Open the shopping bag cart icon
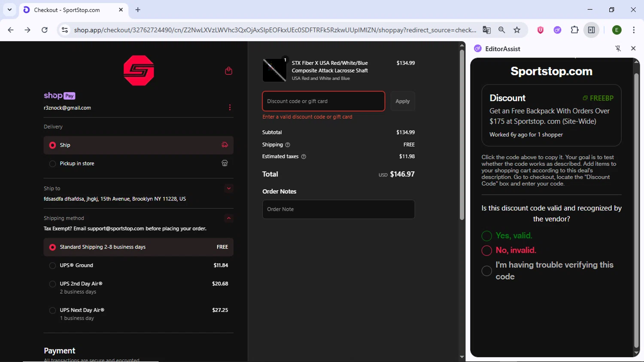This screenshot has width=644, height=362. 228,70
